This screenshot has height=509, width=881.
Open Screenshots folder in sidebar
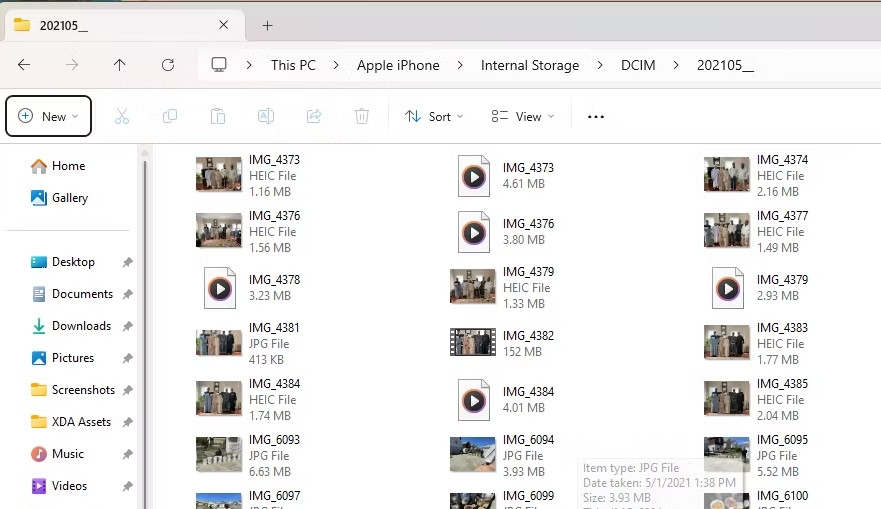click(x=73, y=390)
